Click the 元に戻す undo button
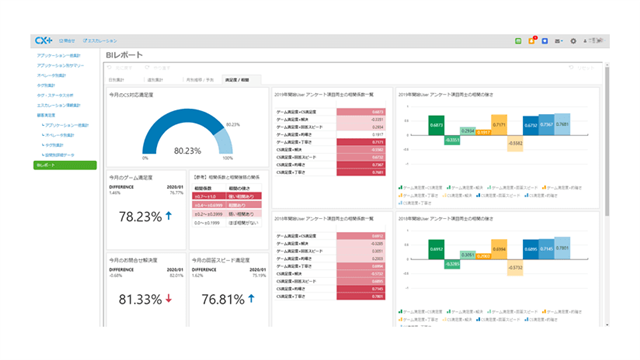Image resolution: width=640 pixels, height=360 pixels. click(120, 68)
